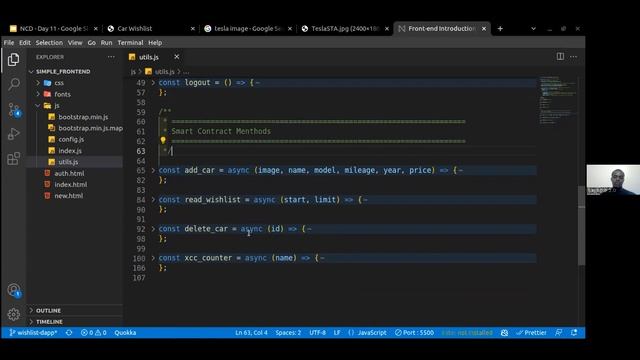Click errors and warnings count in status bar
This screenshot has height=360, width=640.
point(93,333)
